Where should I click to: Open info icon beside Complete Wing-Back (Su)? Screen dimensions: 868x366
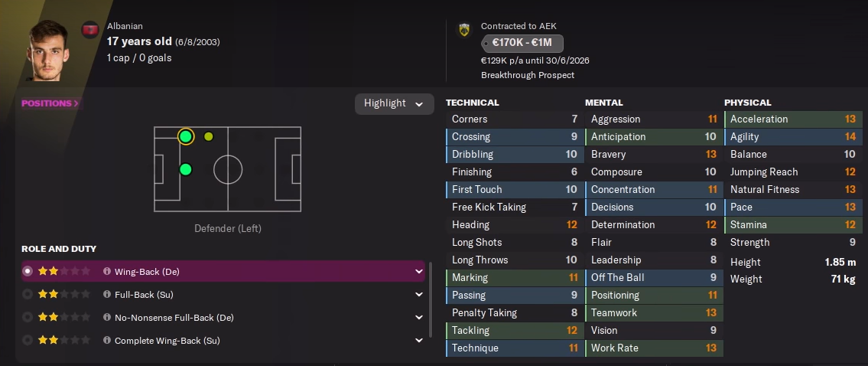click(x=107, y=340)
